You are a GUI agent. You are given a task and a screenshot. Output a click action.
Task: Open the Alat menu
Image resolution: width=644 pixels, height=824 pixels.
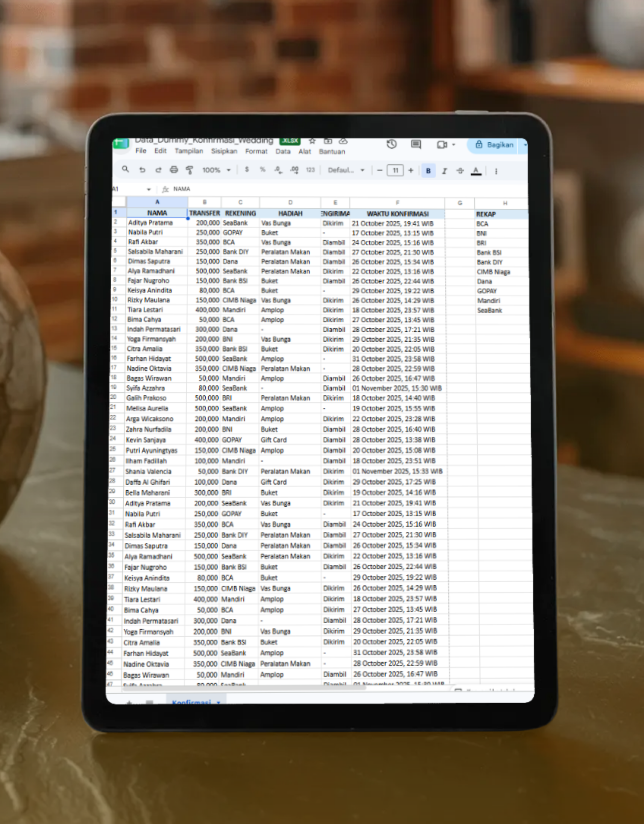tap(305, 152)
